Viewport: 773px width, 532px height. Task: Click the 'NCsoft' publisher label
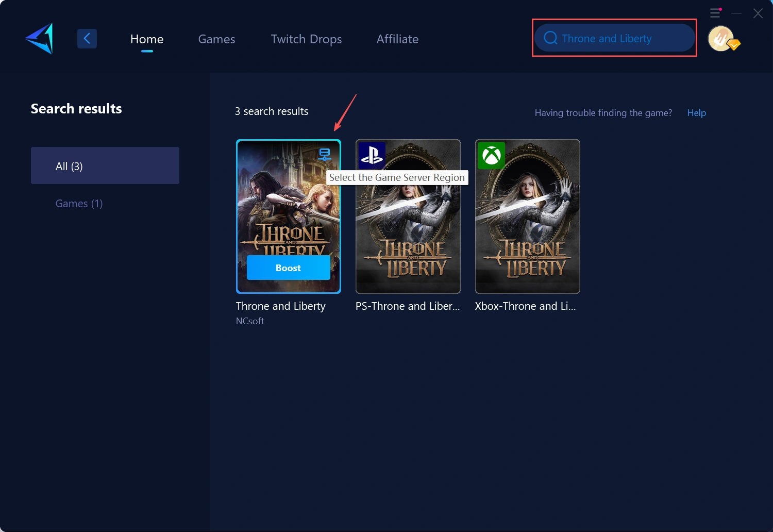tap(250, 321)
